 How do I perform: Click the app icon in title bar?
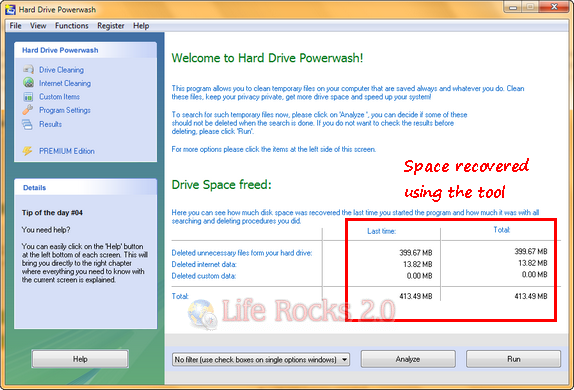(10, 9)
